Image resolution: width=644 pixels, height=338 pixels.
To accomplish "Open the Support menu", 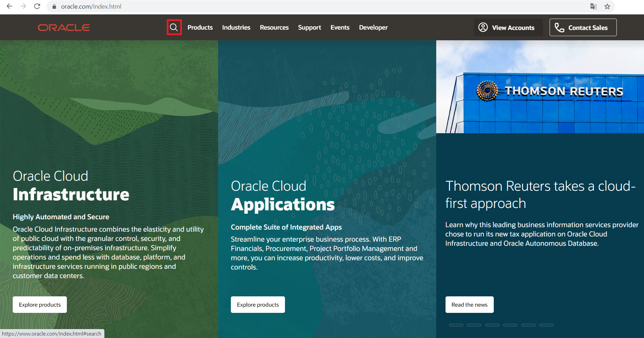I will pyautogui.click(x=309, y=28).
